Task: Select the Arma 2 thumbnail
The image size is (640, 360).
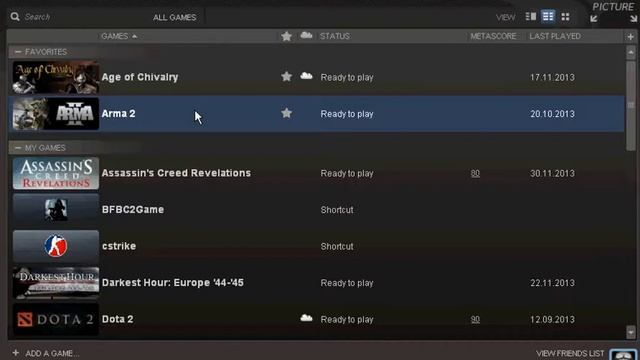Action: pos(56,113)
